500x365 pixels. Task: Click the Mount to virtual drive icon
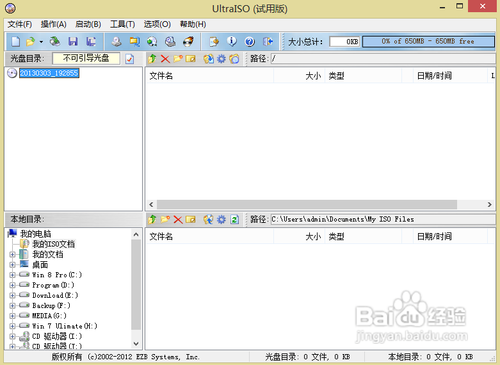[152, 42]
